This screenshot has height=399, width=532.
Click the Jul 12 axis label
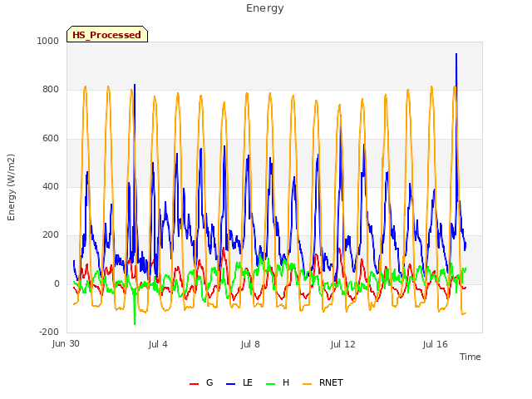pyautogui.click(x=342, y=344)
